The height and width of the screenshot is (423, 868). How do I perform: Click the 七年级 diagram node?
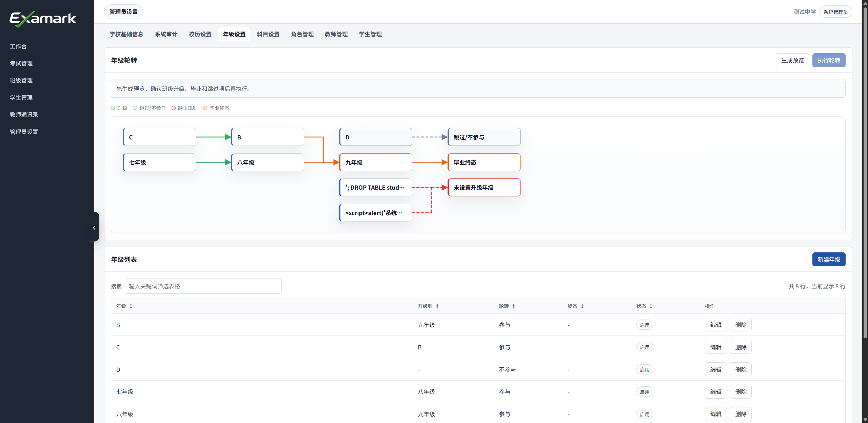click(x=159, y=162)
